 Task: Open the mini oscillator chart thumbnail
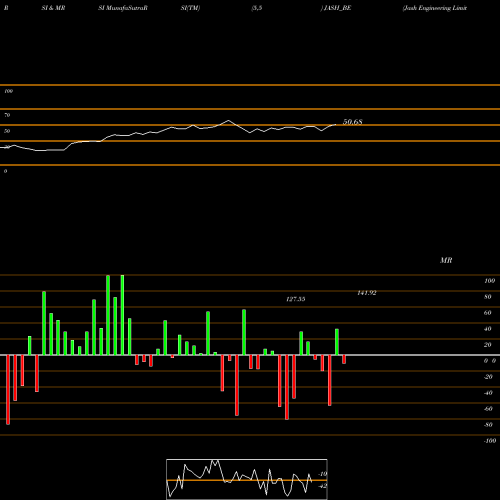click(247, 479)
